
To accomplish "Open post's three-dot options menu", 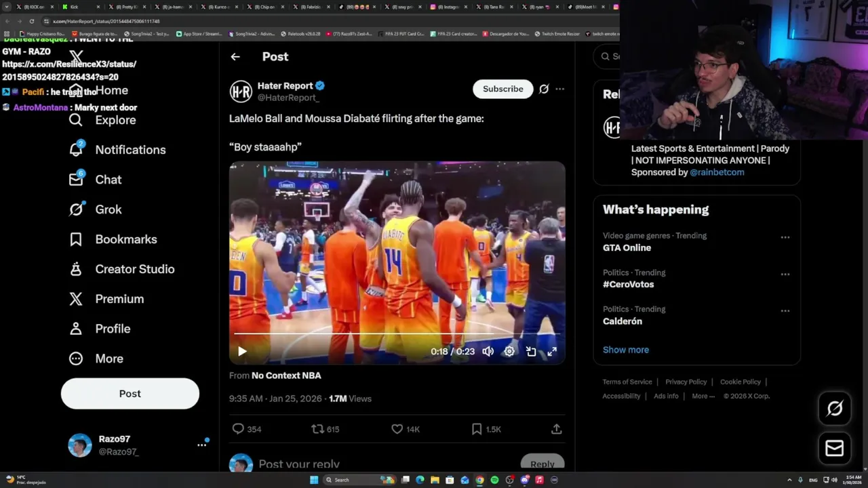I will [559, 89].
